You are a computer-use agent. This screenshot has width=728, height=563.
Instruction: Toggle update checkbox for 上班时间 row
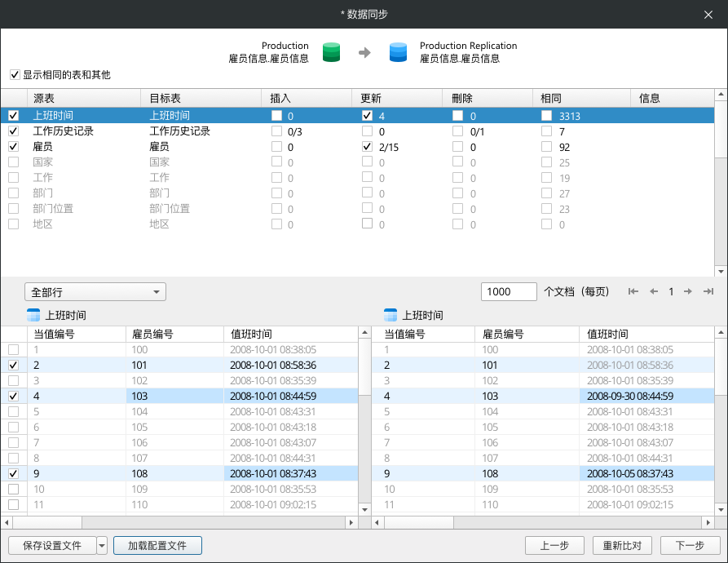pyautogui.click(x=367, y=116)
